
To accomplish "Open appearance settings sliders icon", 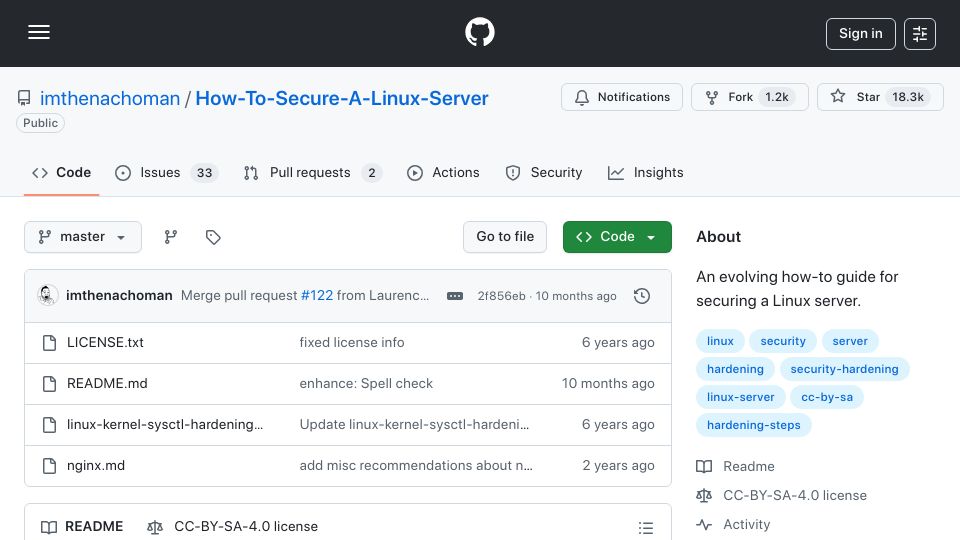I will (920, 34).
